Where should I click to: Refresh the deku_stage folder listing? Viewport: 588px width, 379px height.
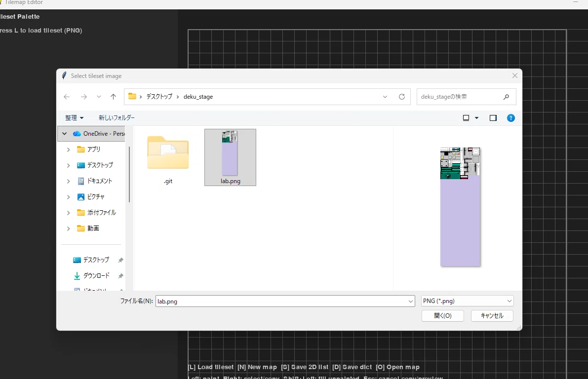401,97
